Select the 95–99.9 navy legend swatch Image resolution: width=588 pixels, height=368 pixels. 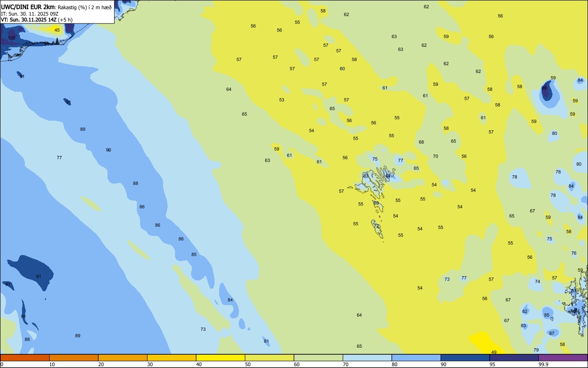514,357
